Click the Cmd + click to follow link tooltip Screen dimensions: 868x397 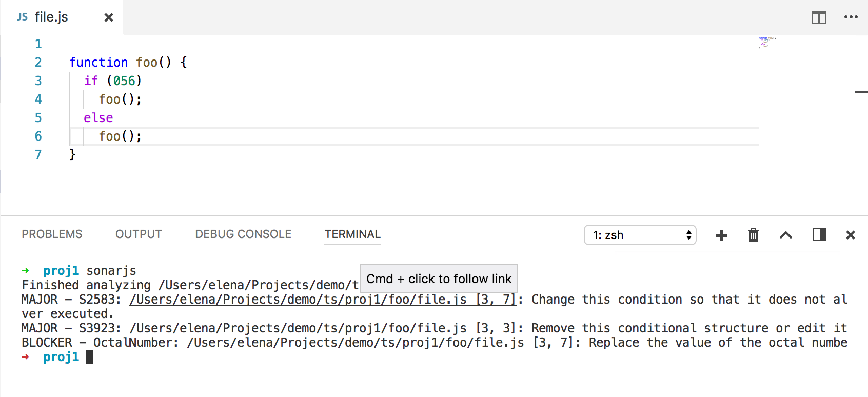[439, 279]
